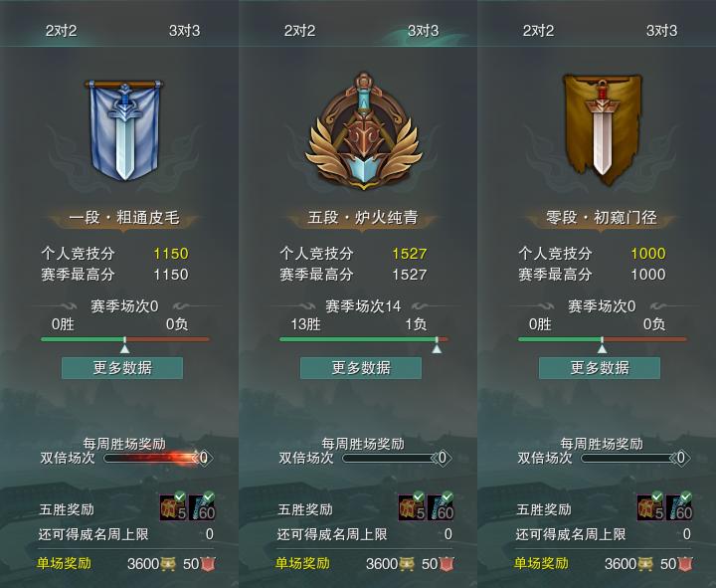Viewport: 716px width, 588px height.
Task: Click the winged bronze fifth-rank emblem
Action: [x=363, y=131]
